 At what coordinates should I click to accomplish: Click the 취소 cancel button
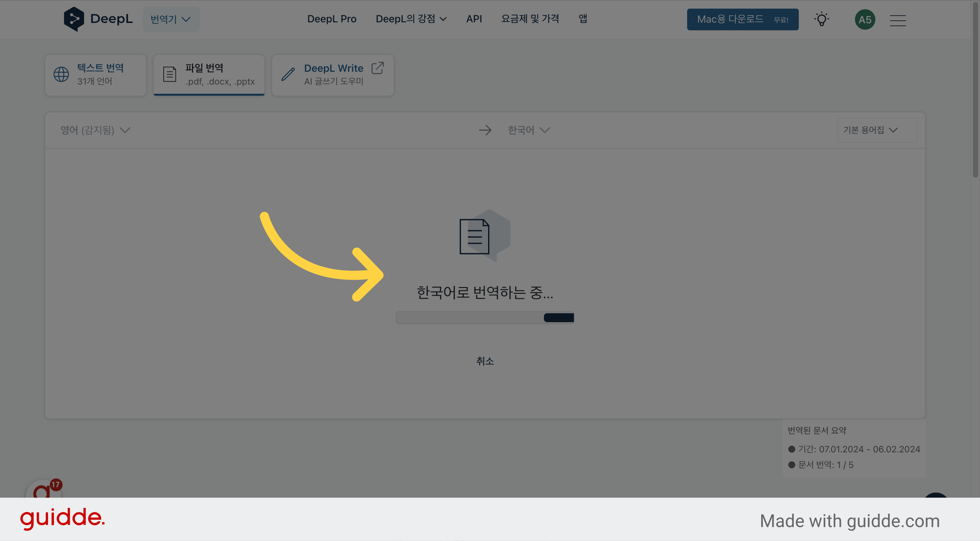[x=485, y=361]
